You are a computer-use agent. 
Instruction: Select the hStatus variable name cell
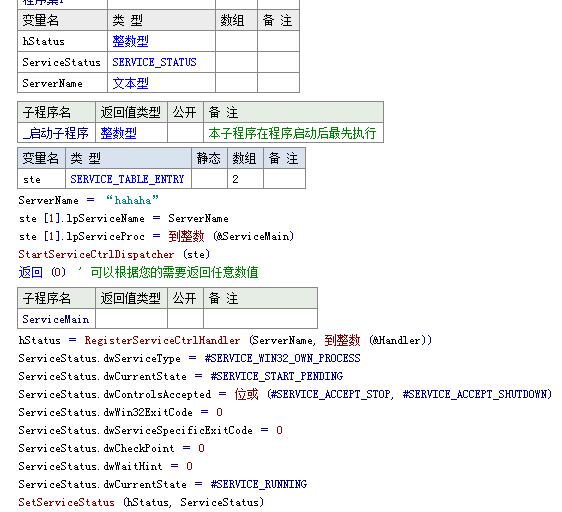pos(62,41)
